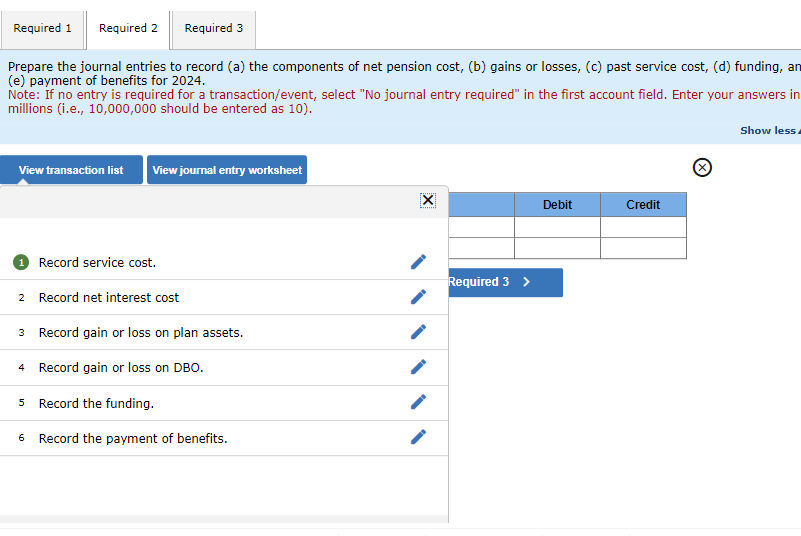The image size is (801, 536).
Task: Click the green step 1 badge
Action: 21,263
